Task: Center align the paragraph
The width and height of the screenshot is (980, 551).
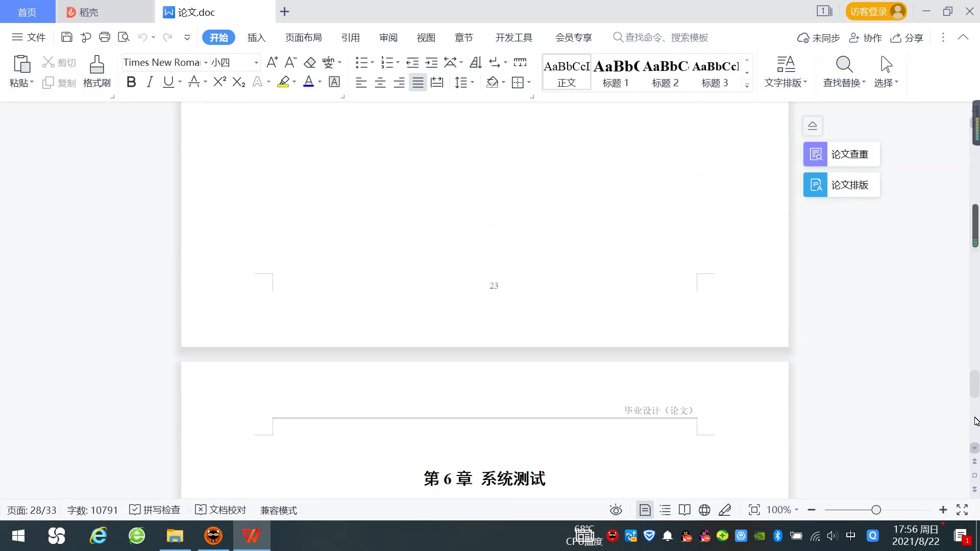Action: 380,83
